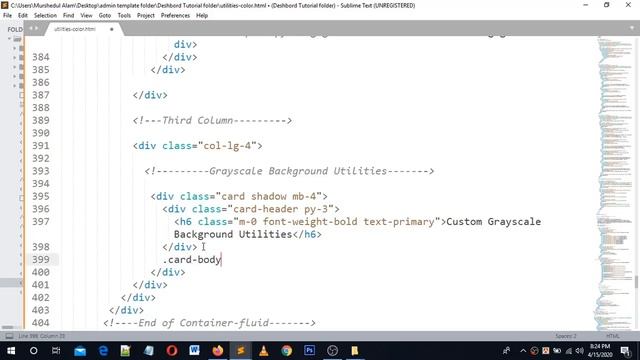Screen dimensions: 640x360
Task: Click the Line and Column status text
Action: (x=42, y=336)
